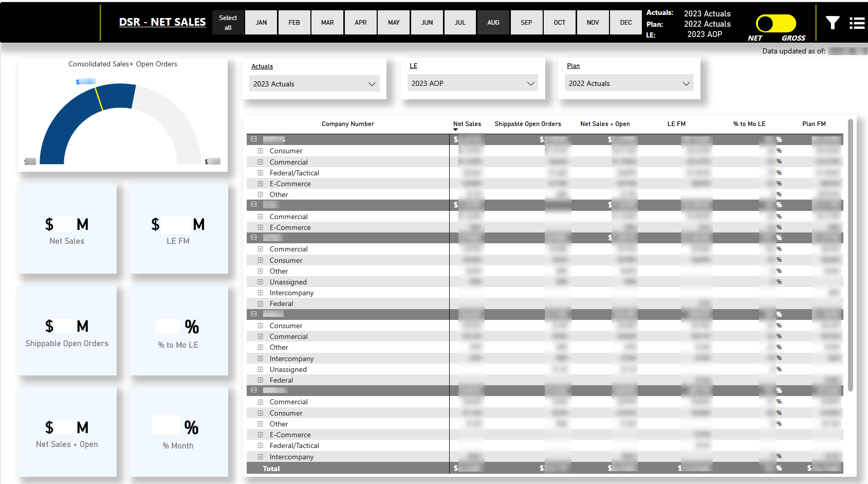Image resolution: width=868 pixels, height=484 pixels.
Task: Choose the DEC month button
Action: click(626, 23)
